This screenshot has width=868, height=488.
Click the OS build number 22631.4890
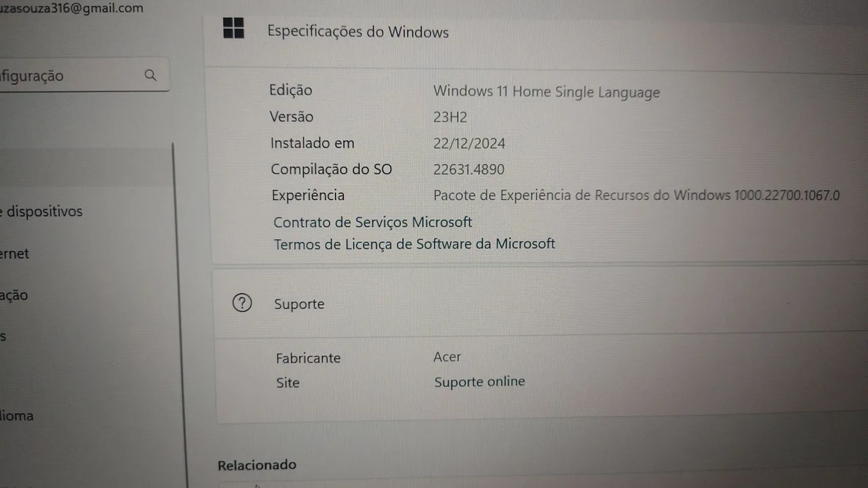pos(469,169)
